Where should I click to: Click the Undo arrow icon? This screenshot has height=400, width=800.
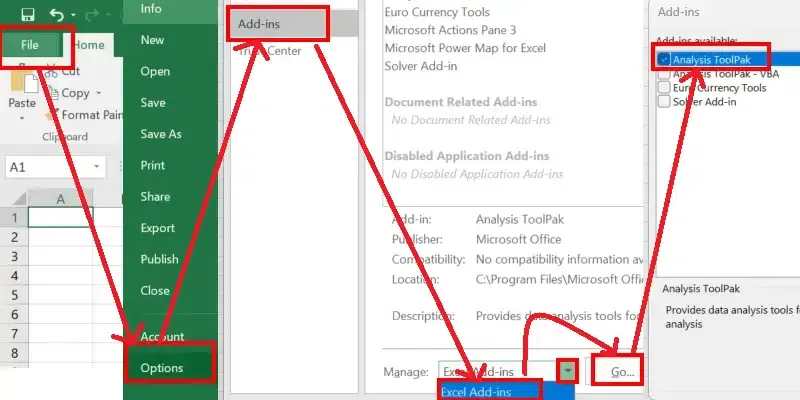click(x=56, y=15)
